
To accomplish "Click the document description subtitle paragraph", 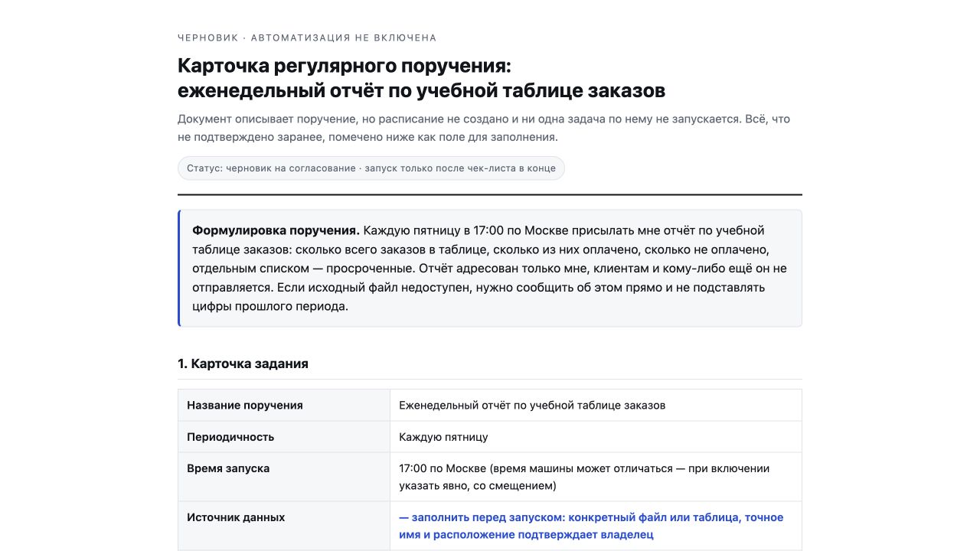I will point(484,129).
